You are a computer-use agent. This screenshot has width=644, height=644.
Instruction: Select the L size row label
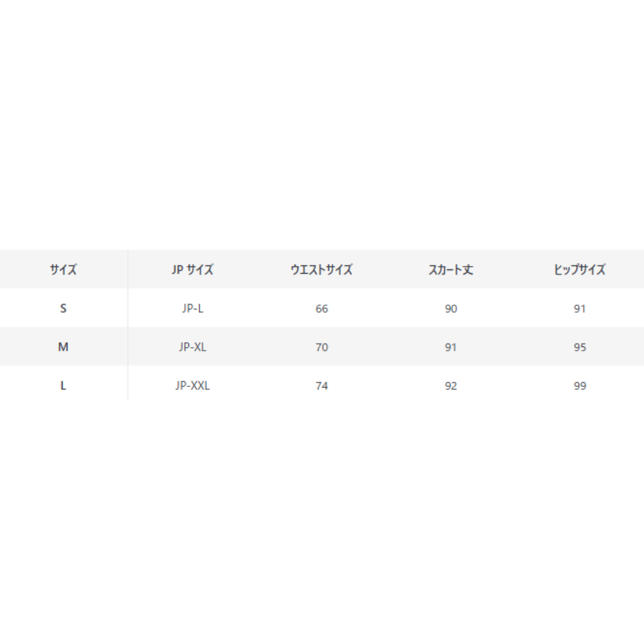pos(63,386)
